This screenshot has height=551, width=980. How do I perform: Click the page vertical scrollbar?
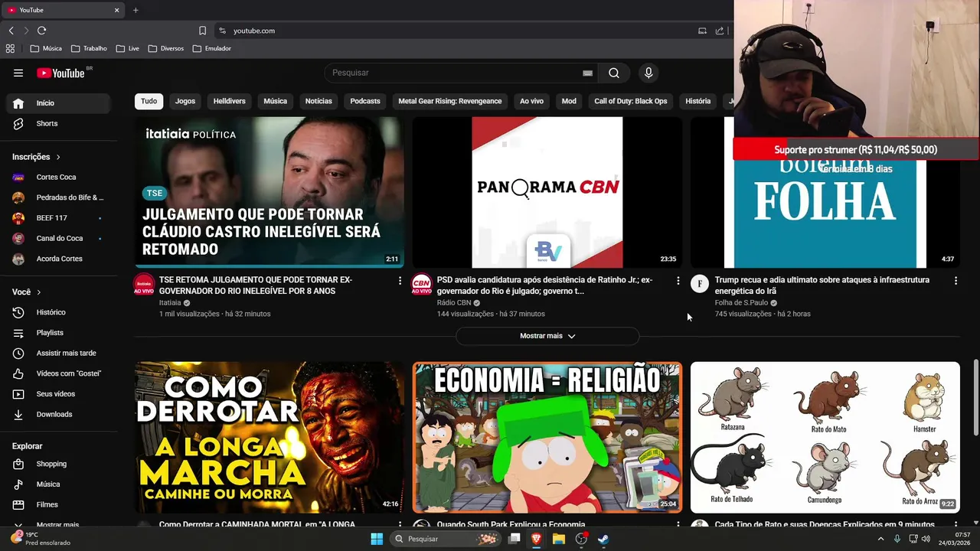pos(975,398)
